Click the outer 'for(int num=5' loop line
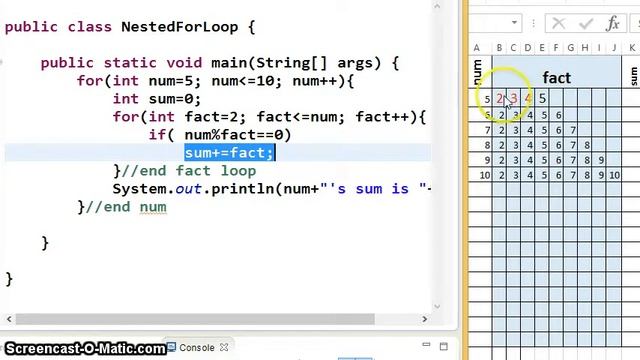The image size is (640, 360). [216, 81]
